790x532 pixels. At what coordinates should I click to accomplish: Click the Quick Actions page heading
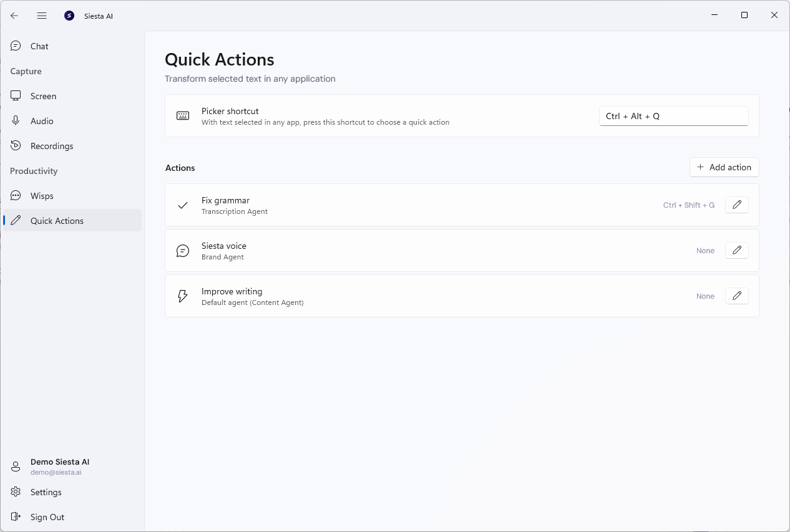(x=220, y=60)
